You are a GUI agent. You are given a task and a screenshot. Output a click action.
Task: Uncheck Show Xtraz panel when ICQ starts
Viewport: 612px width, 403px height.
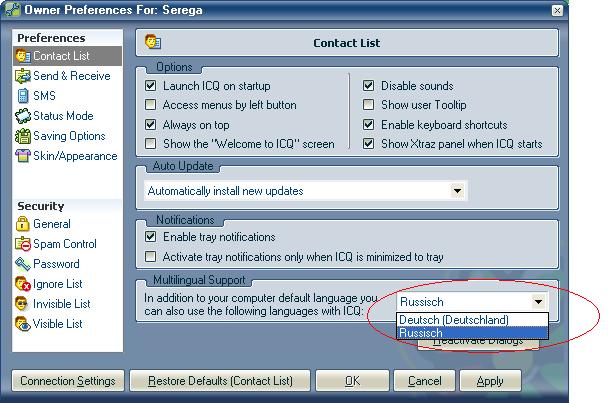click(368, 144)
